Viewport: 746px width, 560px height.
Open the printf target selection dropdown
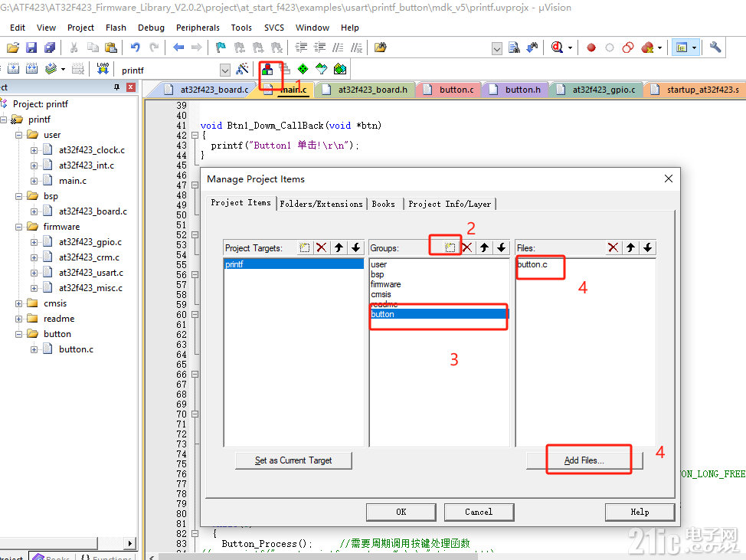pyautogui.click(x=225, y=70)
